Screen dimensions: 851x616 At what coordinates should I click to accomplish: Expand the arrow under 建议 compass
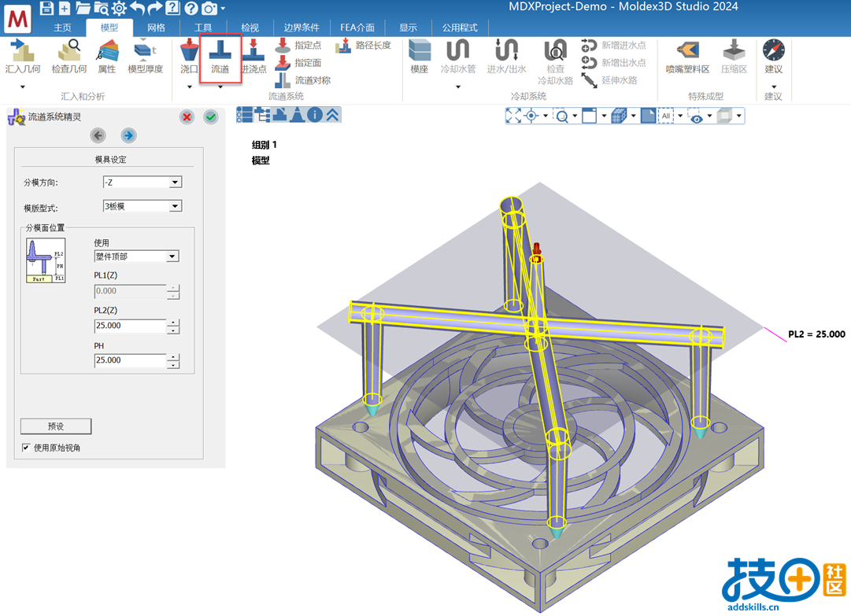click(x=774, y=87)
